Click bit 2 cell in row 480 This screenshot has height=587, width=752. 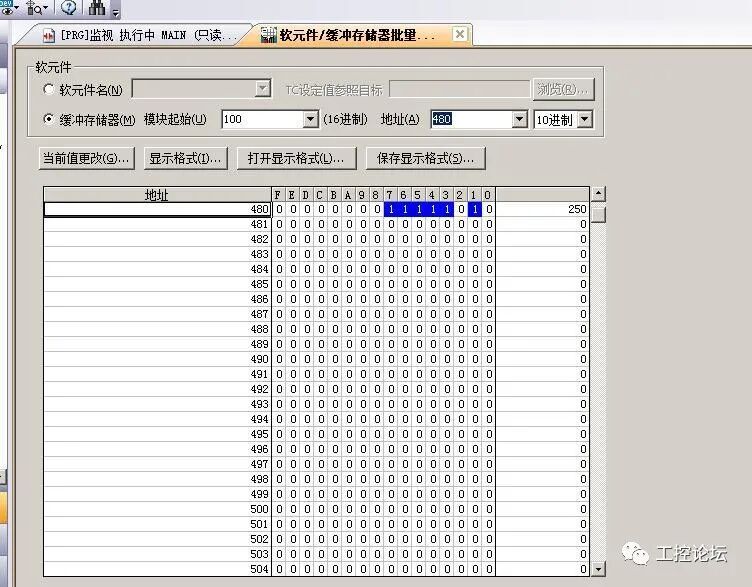(461, 209)
